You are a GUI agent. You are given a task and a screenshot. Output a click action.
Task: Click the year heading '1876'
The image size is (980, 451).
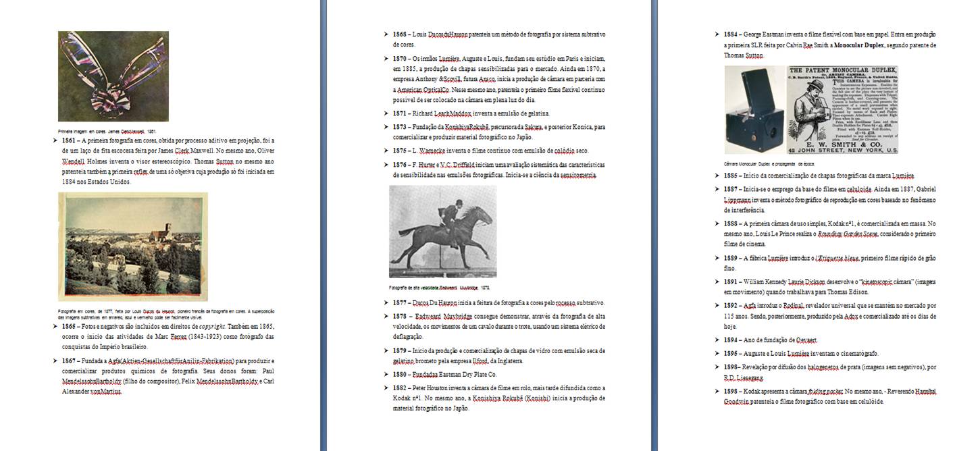coord(400,165)
